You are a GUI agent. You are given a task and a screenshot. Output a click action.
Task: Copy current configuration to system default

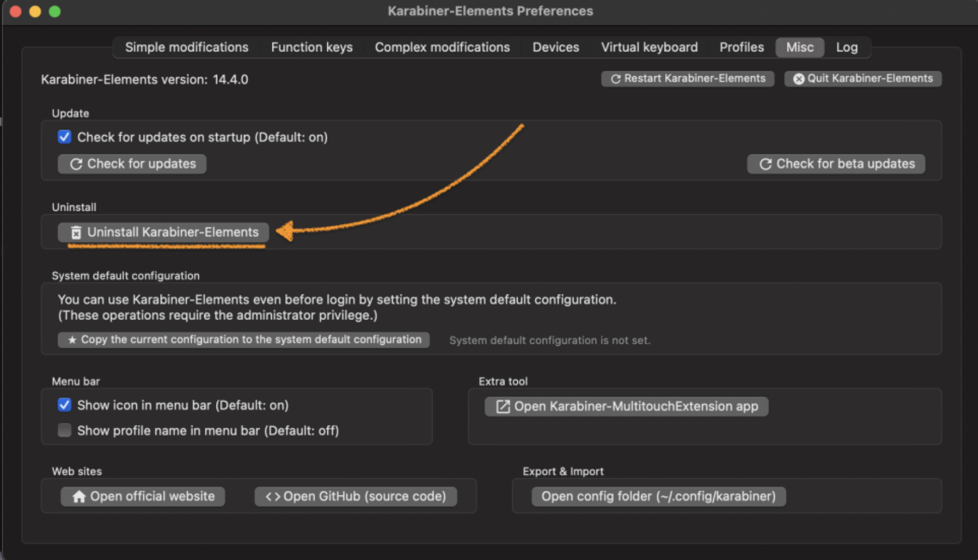(x=244, y=340)
